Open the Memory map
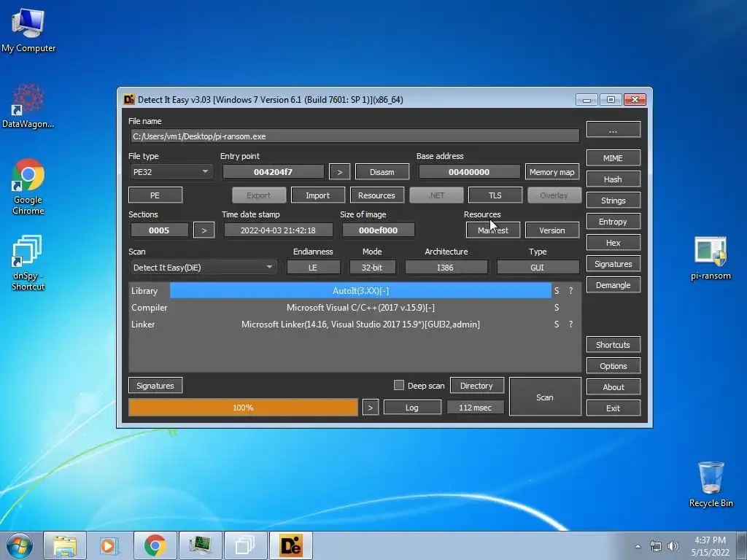Viewport: 747px width, 560px height. (x=552, y=172)
